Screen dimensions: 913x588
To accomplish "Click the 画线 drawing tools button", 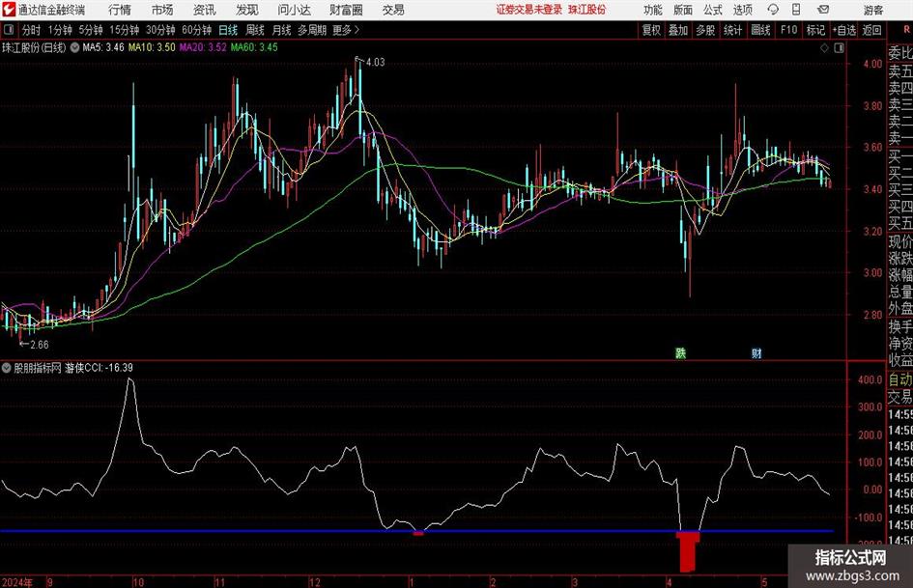I will pyautogui.click(x=760, y=30).
